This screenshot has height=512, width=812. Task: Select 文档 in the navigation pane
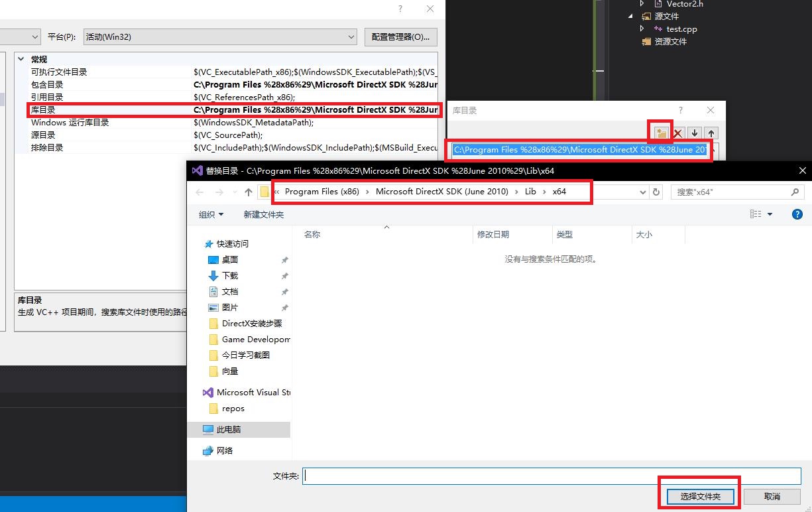coord(230,291)
